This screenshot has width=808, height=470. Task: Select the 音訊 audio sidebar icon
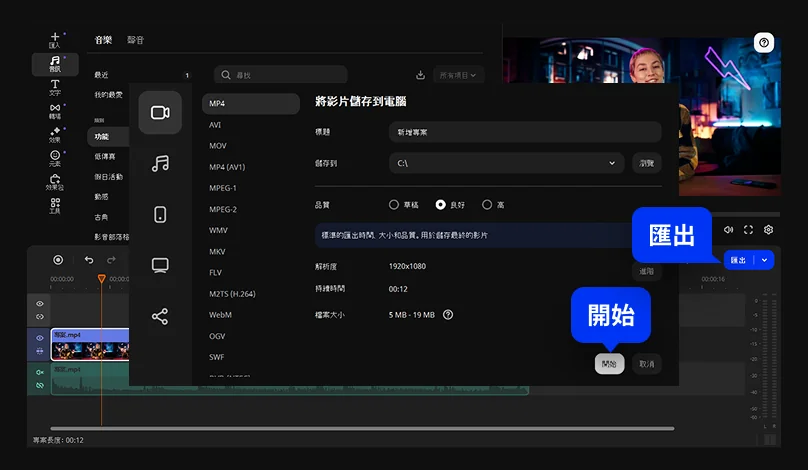[x=55, y=64]
